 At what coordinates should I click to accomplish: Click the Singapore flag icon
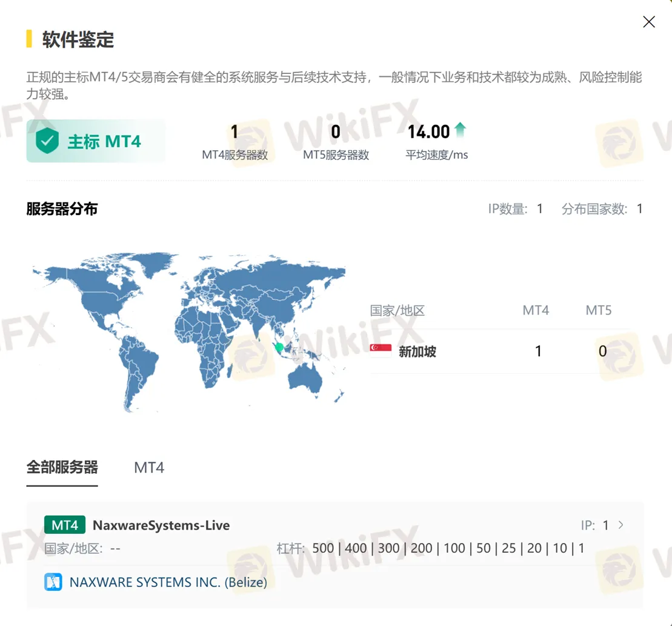point(381,351)
